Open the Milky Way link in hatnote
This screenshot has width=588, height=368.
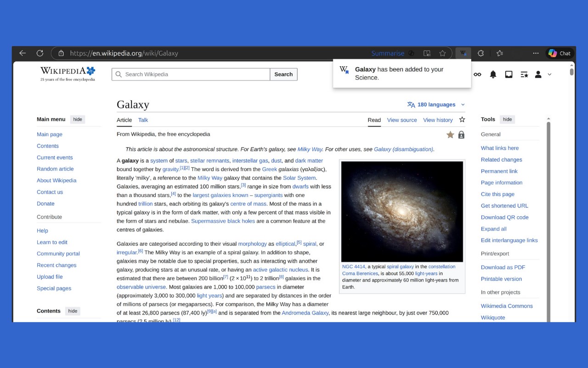[310, 149]
